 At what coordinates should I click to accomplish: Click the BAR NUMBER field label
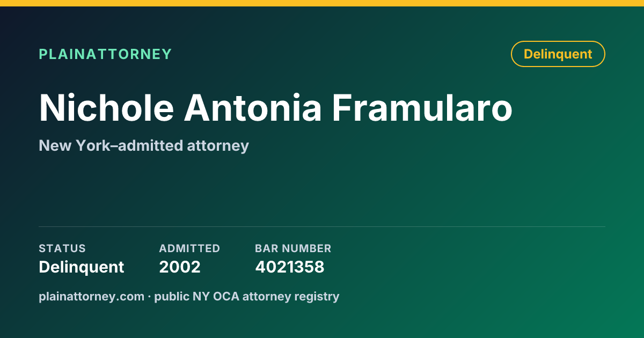click(293, 248)
